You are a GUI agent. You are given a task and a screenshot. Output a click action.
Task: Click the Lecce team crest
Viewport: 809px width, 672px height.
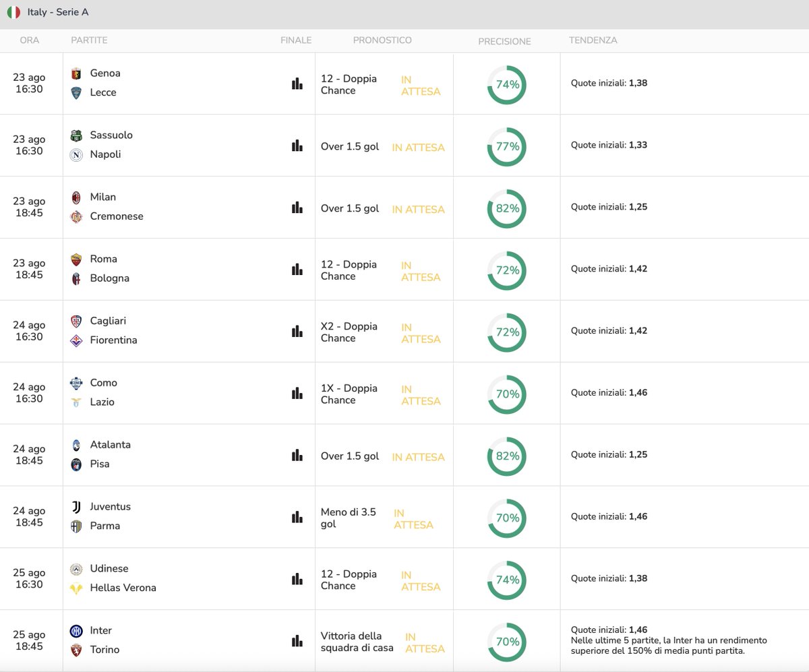[76, 93]
